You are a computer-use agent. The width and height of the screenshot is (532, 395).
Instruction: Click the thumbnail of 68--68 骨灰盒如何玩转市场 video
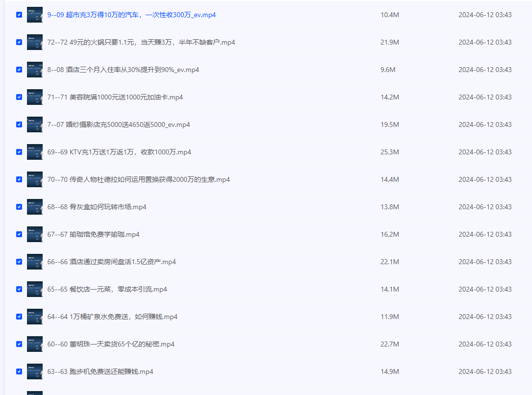pos(35,207)
